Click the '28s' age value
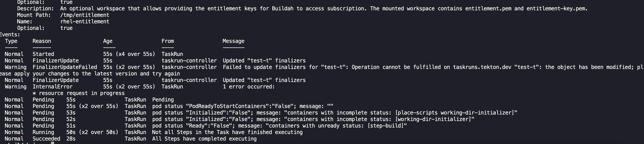The height and width of the screenshot is (144, 644). point(71,139)
